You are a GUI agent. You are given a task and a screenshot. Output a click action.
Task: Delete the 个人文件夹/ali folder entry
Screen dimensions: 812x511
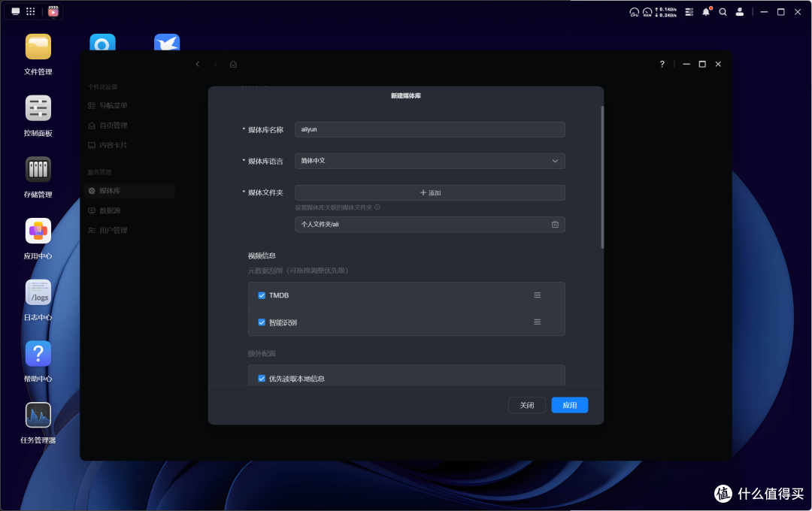click(555, 224)
